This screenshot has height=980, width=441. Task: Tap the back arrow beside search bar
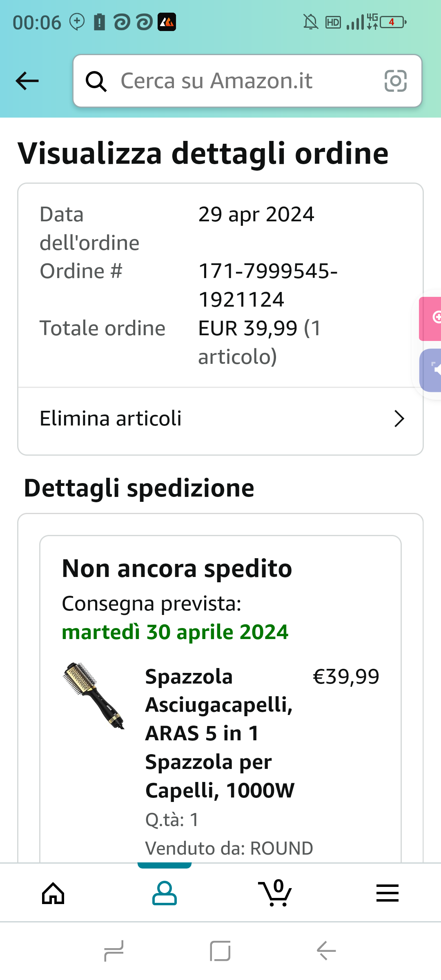pyautogui.click(x=27, y=81)
